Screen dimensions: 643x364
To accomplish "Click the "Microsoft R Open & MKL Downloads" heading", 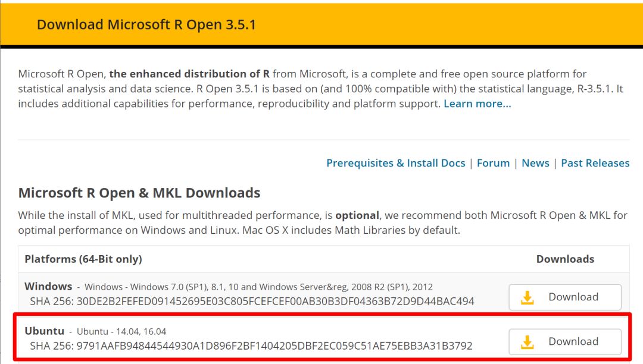I will (139, 193).
